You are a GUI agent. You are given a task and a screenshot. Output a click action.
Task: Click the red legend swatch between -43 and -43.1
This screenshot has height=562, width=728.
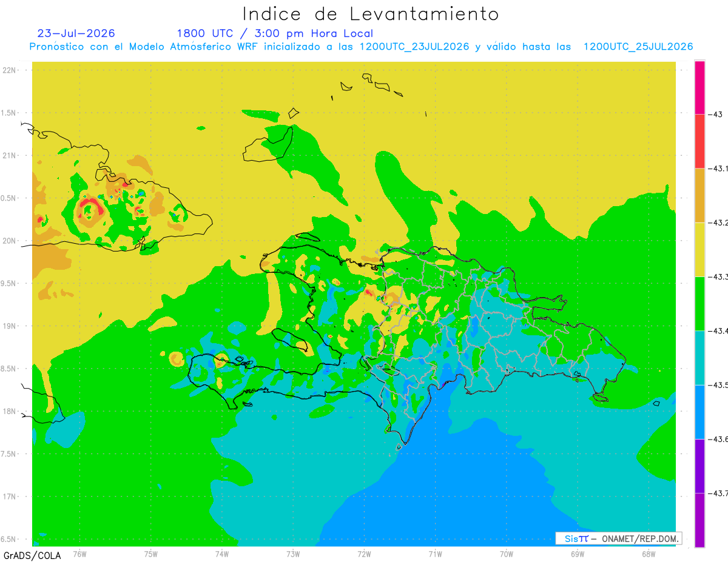tap(699, 141)
